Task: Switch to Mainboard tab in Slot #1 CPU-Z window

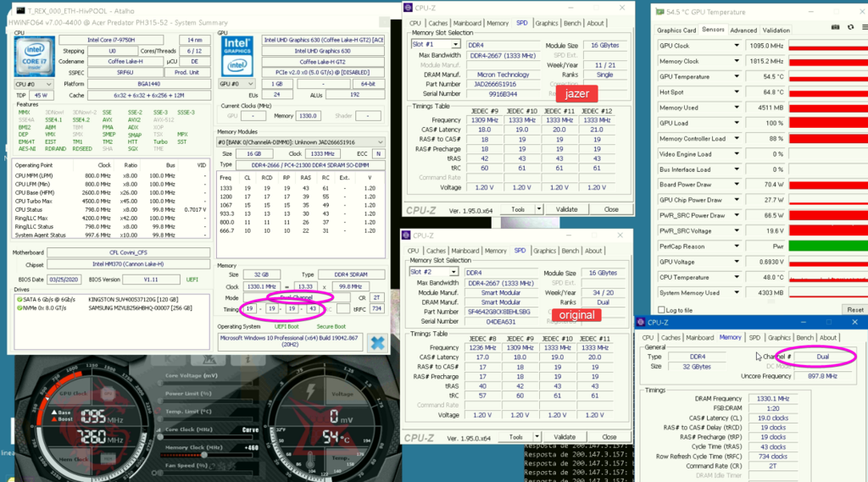Action: [x=467, y=23]
